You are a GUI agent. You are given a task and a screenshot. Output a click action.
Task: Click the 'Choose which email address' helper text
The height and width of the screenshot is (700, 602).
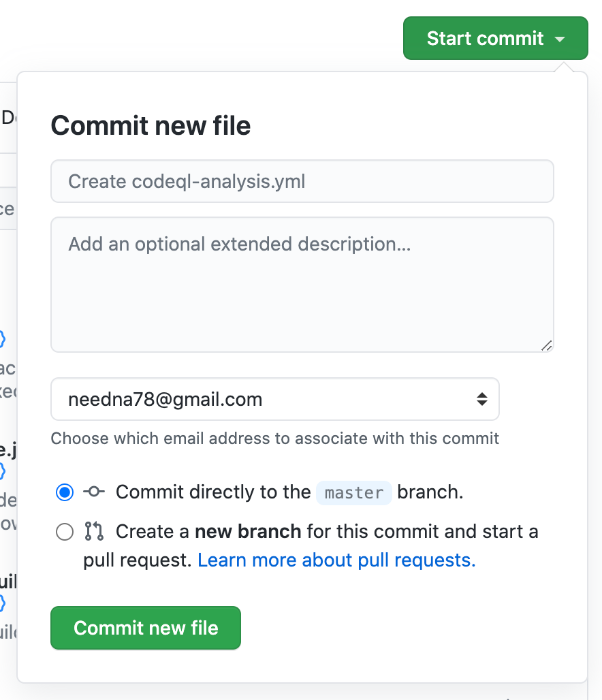coord(275,438)
